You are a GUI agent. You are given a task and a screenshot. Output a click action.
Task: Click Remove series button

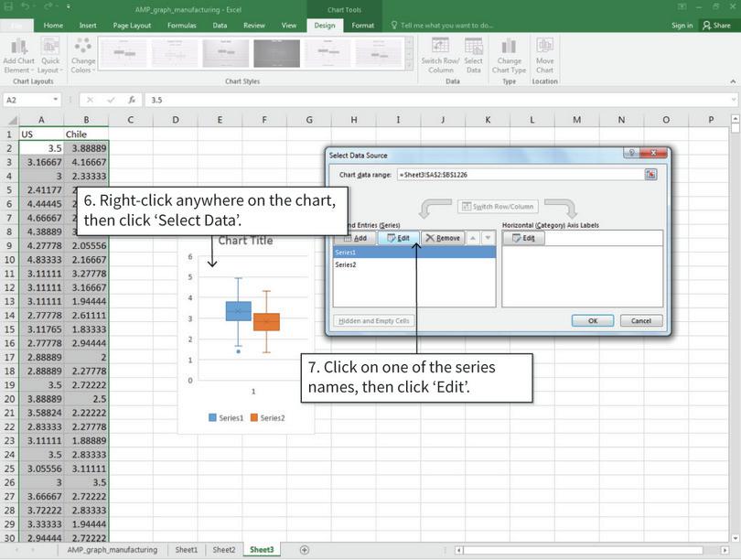tap(443, 238)
